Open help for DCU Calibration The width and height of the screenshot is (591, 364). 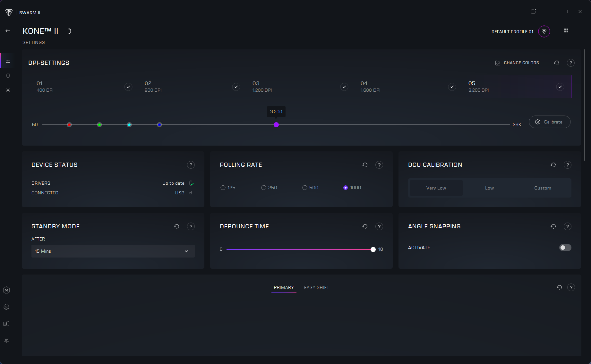point(568,165)
